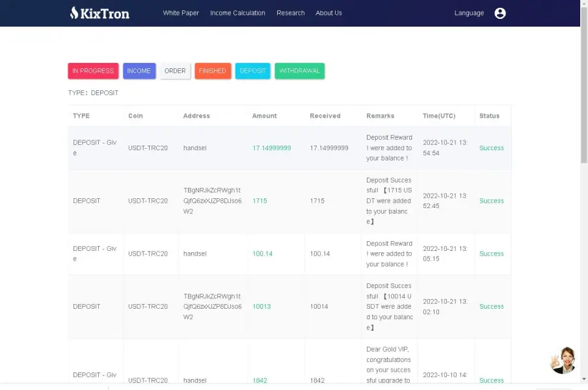588x390 pixels.
Task: Go to Income Calculation page
Action: (x=237, y=13)
